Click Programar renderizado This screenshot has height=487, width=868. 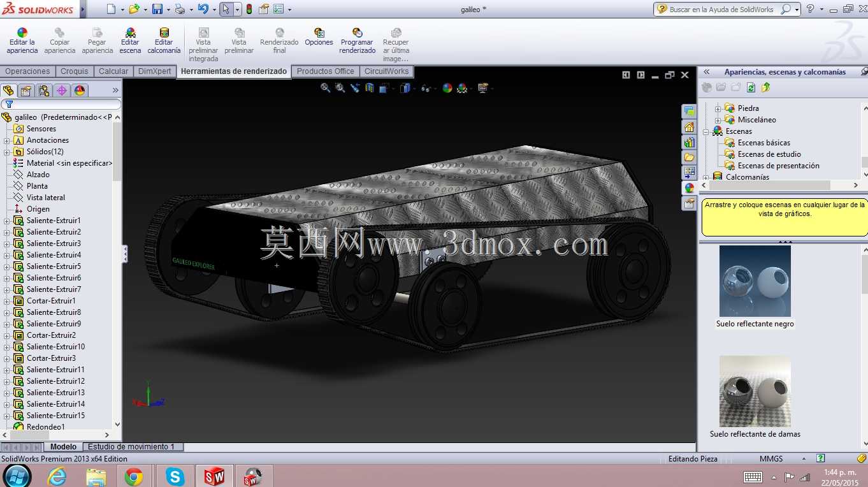tap(357, 41)
